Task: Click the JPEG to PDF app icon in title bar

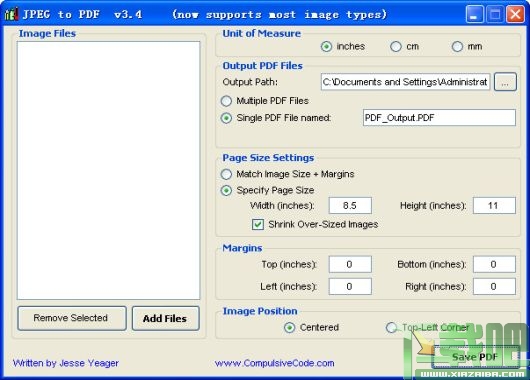Action: tap(11, 14)
